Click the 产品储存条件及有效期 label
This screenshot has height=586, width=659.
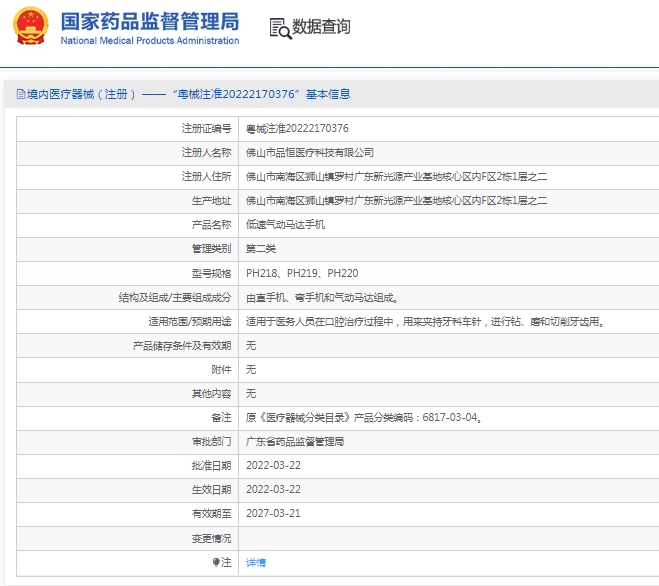pyautogui.click(x=182, y=346)
